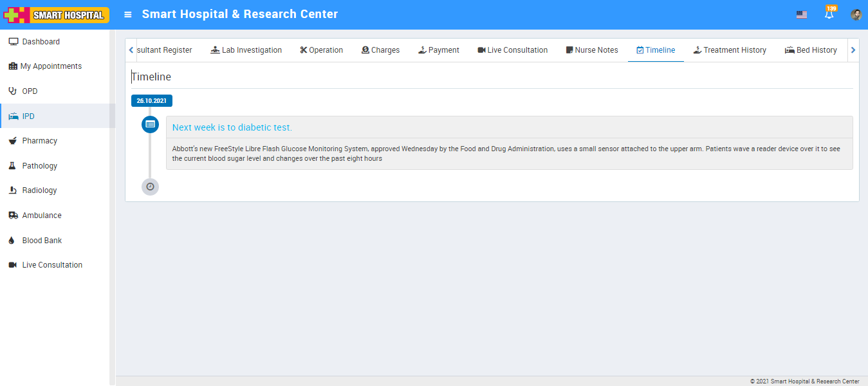Open the Treatment History tab
Viewport: 868px width, 386px height.
(x=730, y=50)
